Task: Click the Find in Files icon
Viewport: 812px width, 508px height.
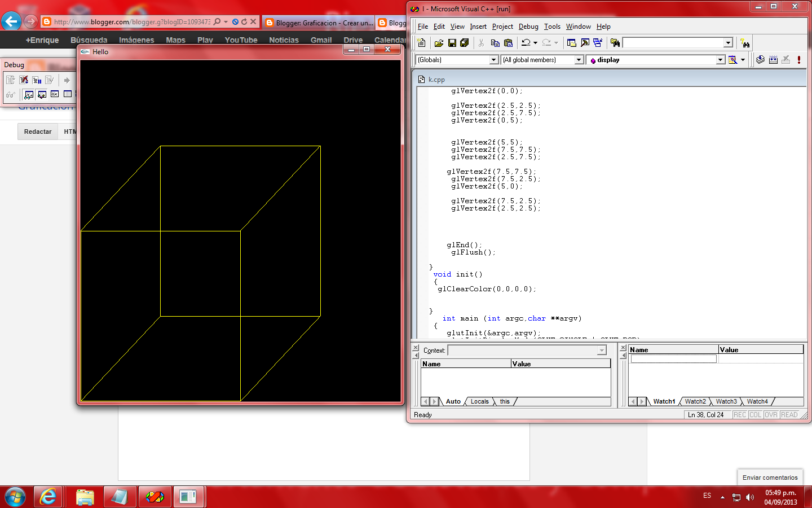Action: click(615, 43)
